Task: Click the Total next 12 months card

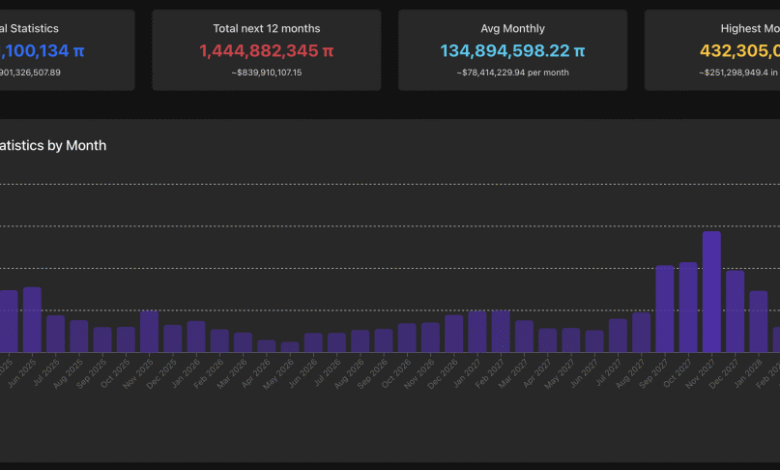Action: click(x=266, y=50)
